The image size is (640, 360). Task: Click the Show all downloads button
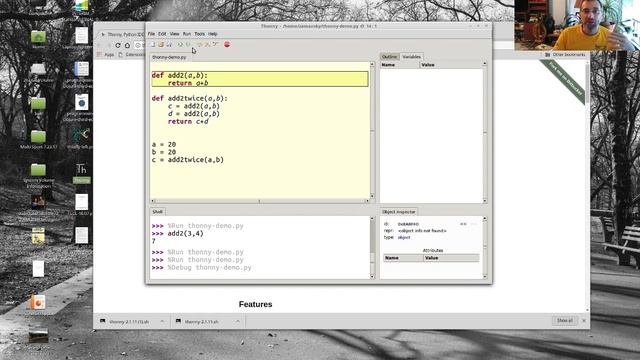564,321
